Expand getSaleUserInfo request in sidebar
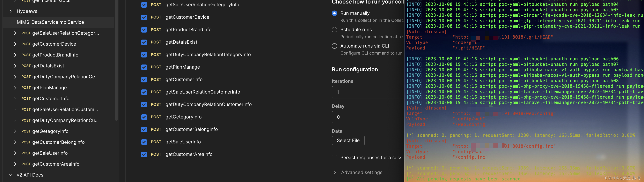644x182 pixels. tap(15, 153)
